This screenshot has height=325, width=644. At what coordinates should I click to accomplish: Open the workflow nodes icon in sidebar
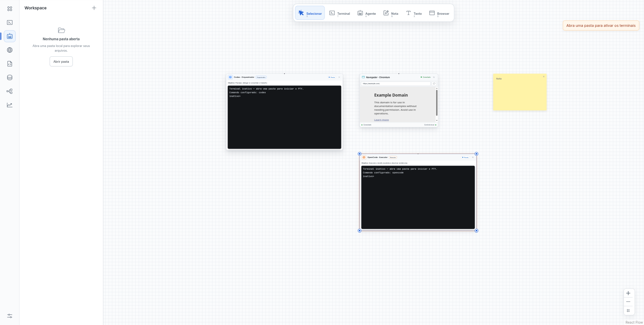[x=10, y=91]
